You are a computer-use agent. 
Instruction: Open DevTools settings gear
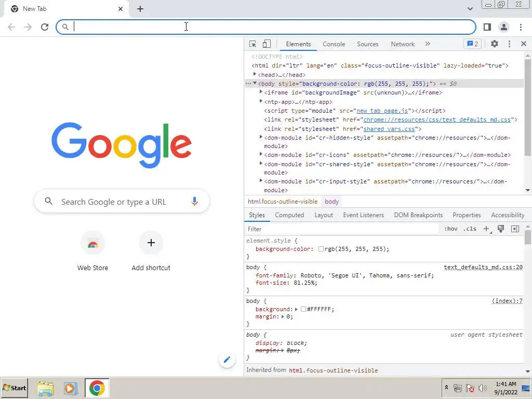[x=495, y=44]
